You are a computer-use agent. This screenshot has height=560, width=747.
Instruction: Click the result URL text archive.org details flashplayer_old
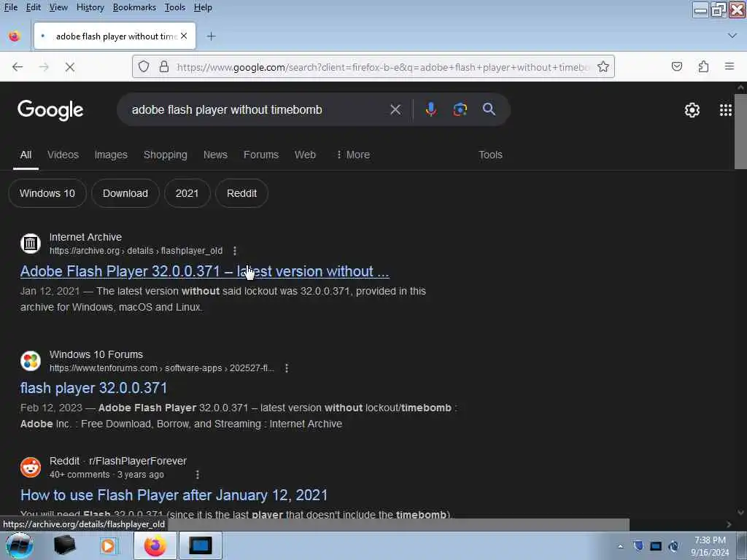136,251
